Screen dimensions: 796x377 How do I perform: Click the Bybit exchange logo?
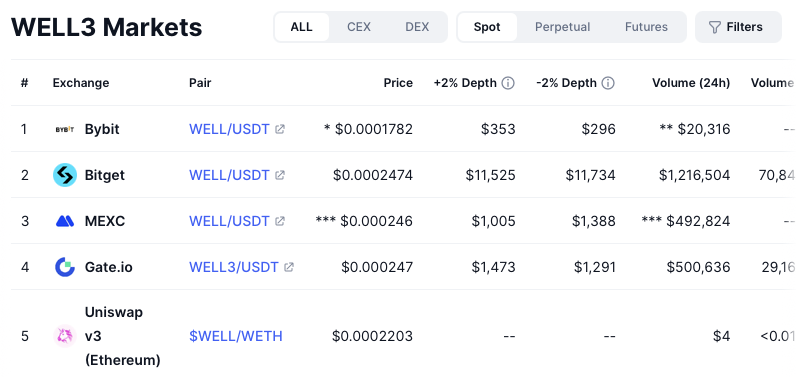[64, 129]
